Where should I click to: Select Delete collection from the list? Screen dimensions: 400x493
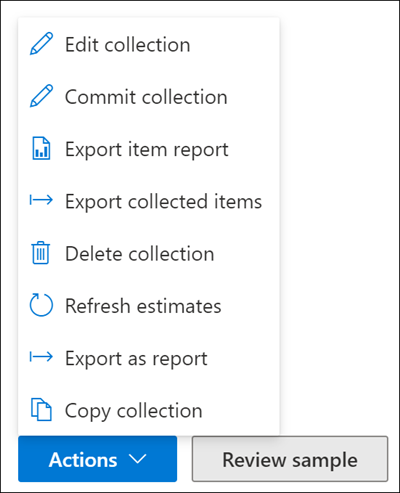click(x=149, y=253)
